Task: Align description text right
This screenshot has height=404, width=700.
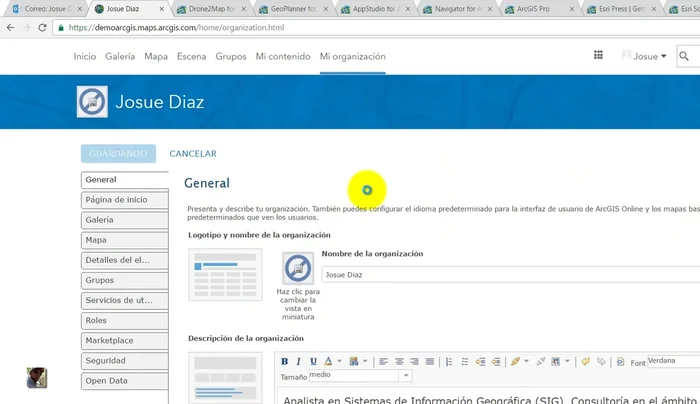Action: pyautogui.click(x=414, y=362)
